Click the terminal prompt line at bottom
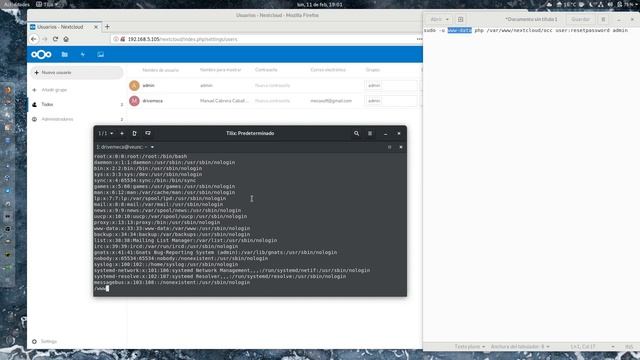Viewport: 640px width, 360px height. [101, 289]
